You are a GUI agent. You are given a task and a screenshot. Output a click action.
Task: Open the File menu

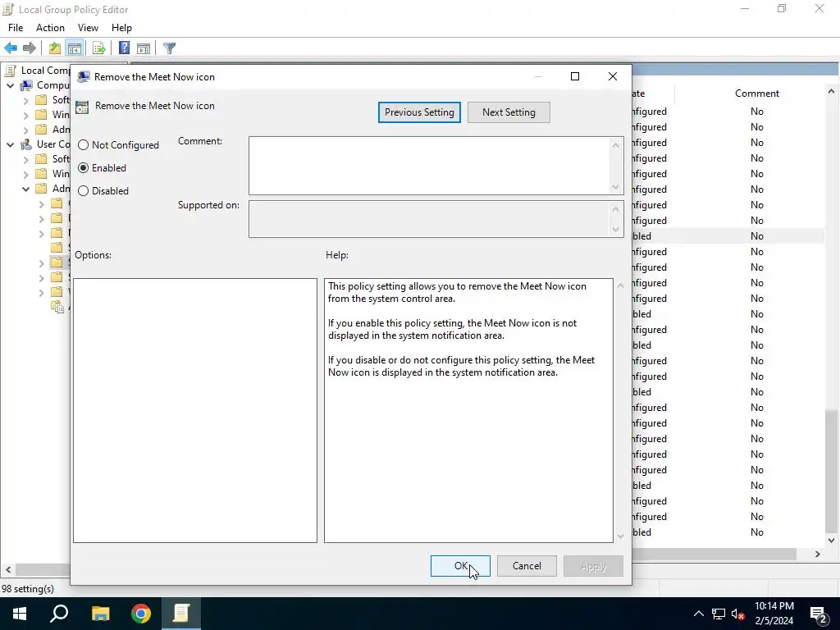16,28
